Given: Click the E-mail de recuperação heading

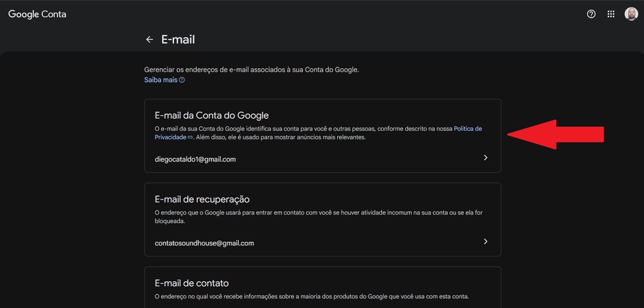Looking at the screenshot, I should 202,199.
